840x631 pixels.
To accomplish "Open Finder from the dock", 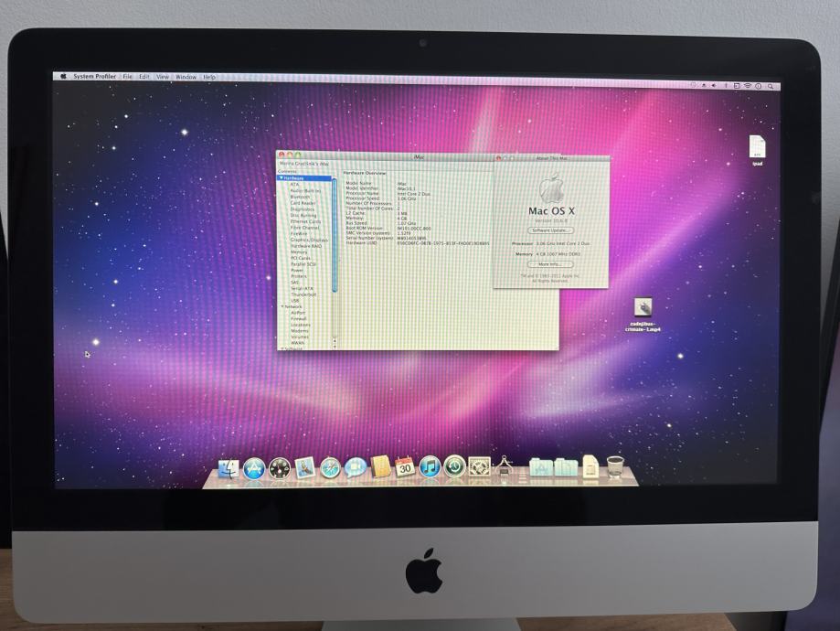I will point(229,469).
